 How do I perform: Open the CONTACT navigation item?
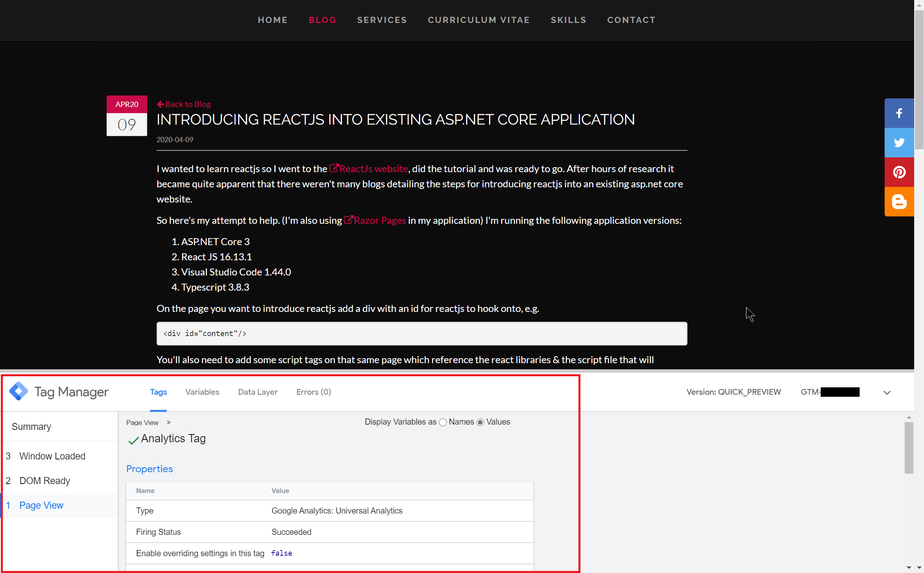[631, 20]
